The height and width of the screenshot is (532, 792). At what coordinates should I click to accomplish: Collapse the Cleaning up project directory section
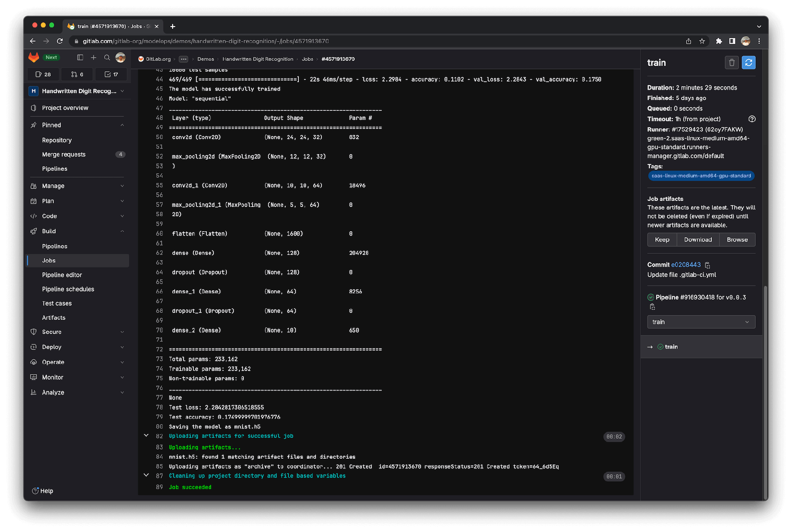[x=146, y=475]
